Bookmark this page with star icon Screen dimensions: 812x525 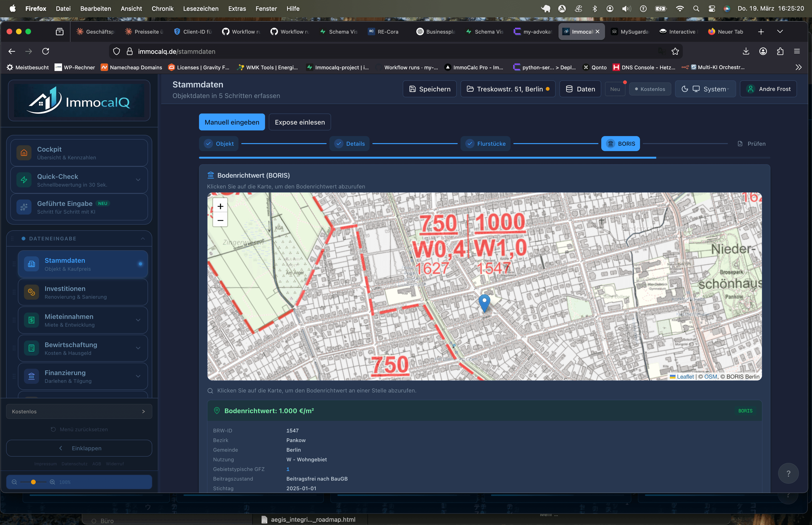tap(675, 51)
